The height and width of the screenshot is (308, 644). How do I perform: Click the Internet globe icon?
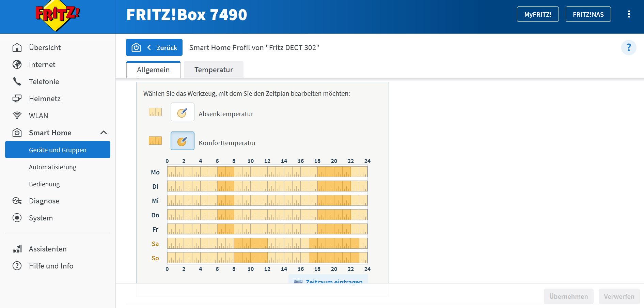click(x=17, y=65)
